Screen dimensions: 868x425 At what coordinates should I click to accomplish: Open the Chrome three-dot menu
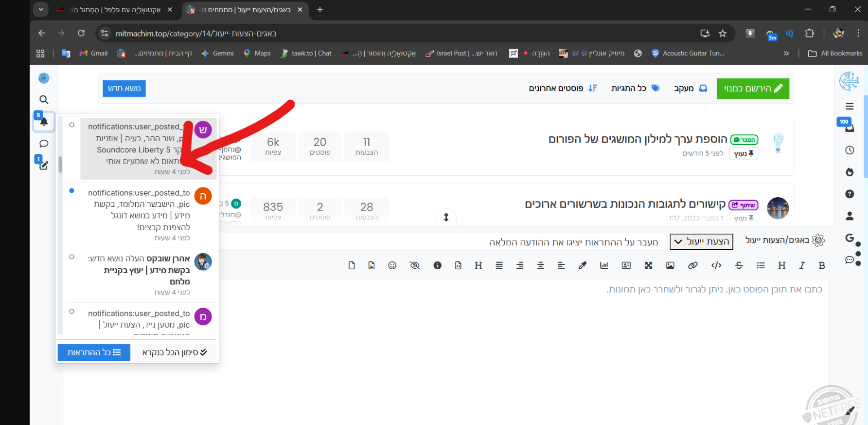[x=858, y=33]
